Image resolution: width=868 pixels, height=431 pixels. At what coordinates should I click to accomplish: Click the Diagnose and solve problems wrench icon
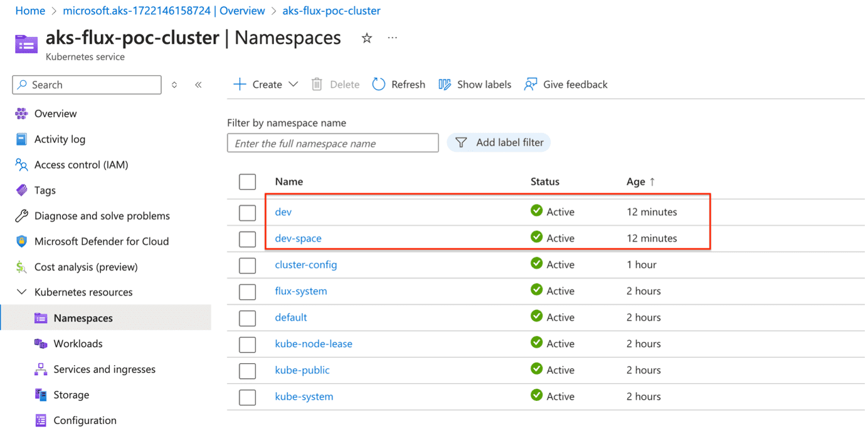pos(22,216)
